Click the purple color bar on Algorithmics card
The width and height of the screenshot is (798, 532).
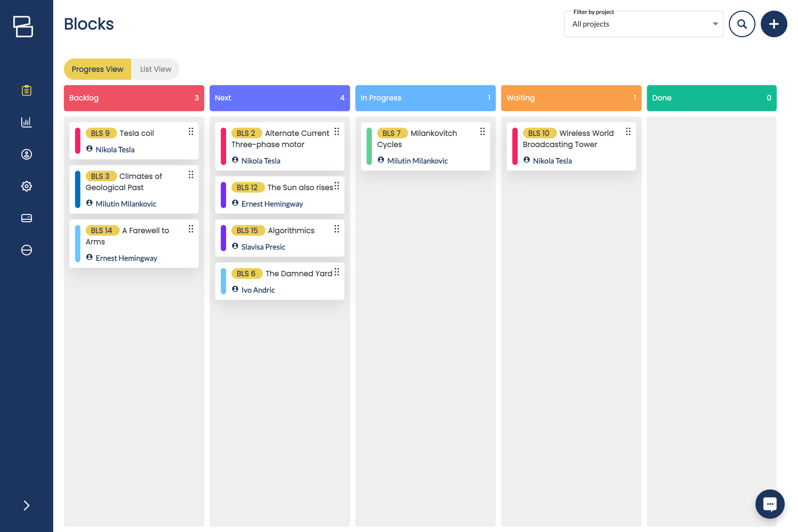223,238
